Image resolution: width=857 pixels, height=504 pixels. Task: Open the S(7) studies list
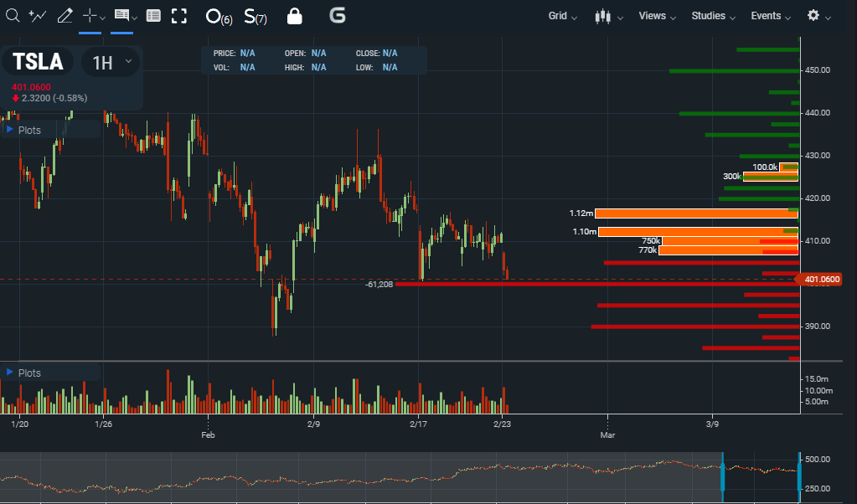[x=256, y=17]
